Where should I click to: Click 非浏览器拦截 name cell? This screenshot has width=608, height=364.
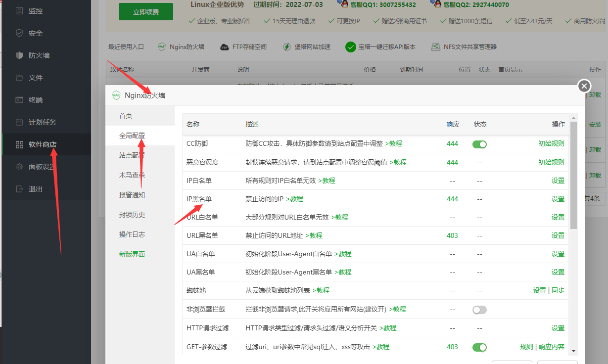[x=206, y=309]
